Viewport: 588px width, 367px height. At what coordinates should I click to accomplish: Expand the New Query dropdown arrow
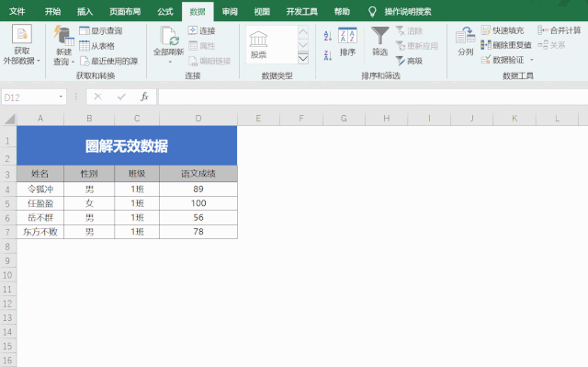pos(73,62)
